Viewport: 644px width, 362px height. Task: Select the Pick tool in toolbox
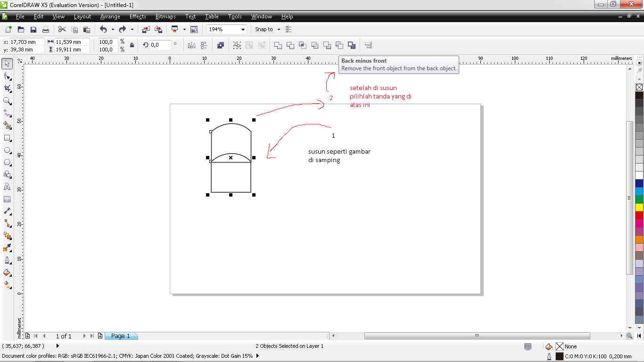click(x=7, y=64)
